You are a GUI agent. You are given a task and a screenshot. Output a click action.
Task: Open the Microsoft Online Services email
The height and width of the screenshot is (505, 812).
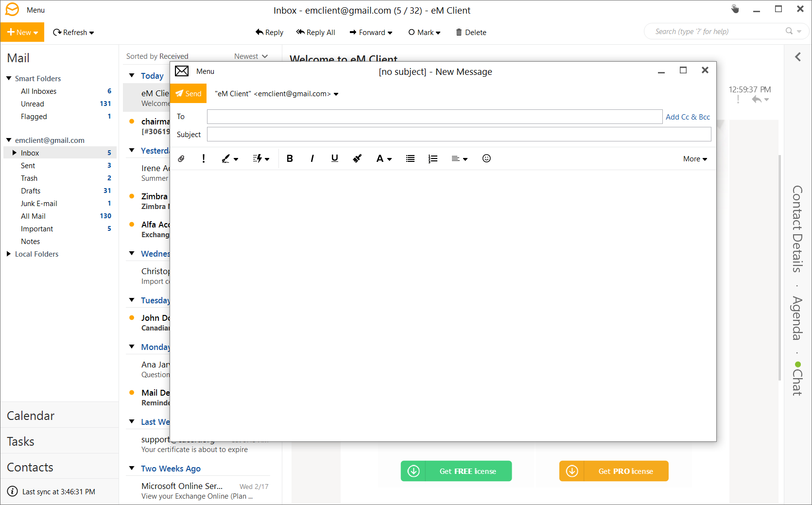197,491
